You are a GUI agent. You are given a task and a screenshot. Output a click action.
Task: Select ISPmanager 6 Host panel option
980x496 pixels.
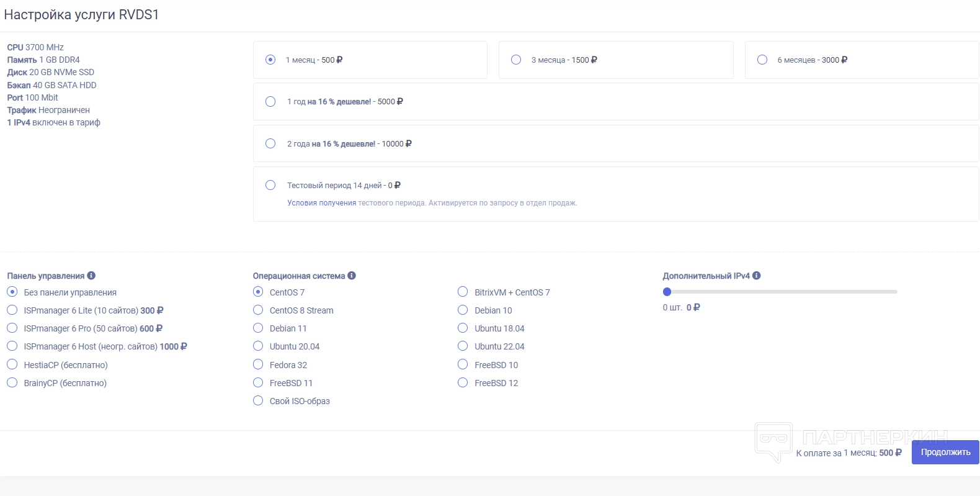(12, 346)
